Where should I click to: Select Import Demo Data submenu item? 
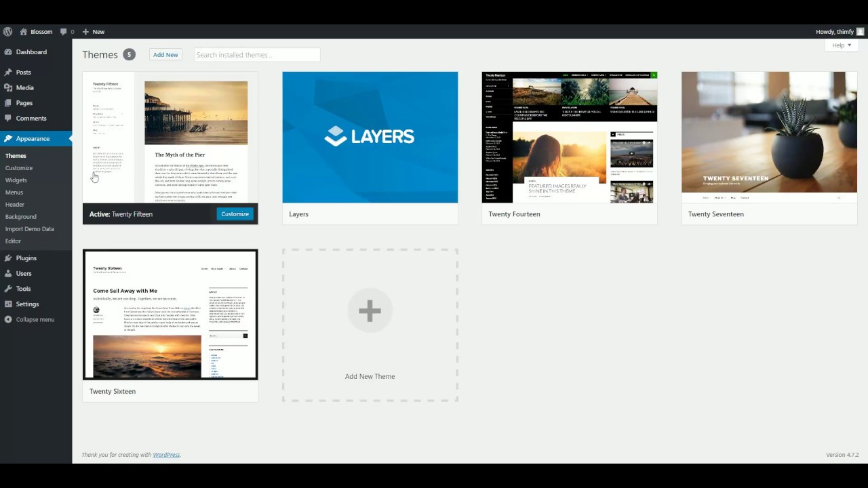(30, 229)
